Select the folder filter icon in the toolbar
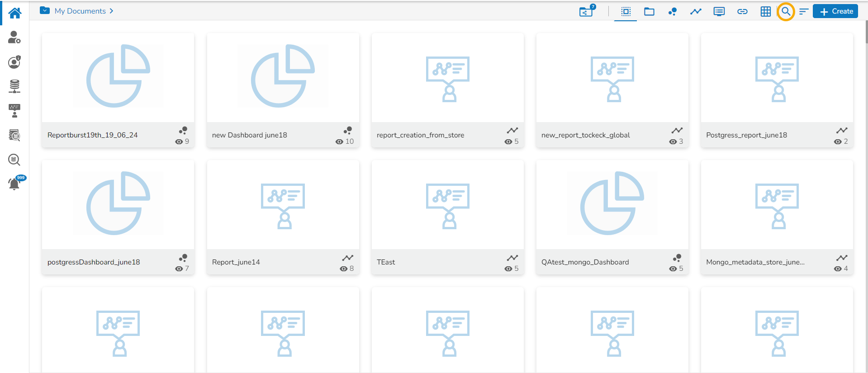This screenshot has height=373, width=868. (x=649, y=11)
